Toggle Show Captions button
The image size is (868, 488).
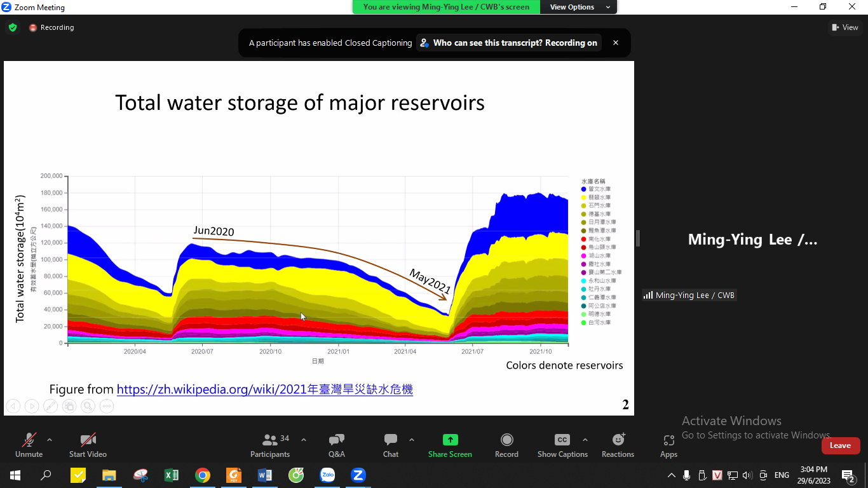562,445
